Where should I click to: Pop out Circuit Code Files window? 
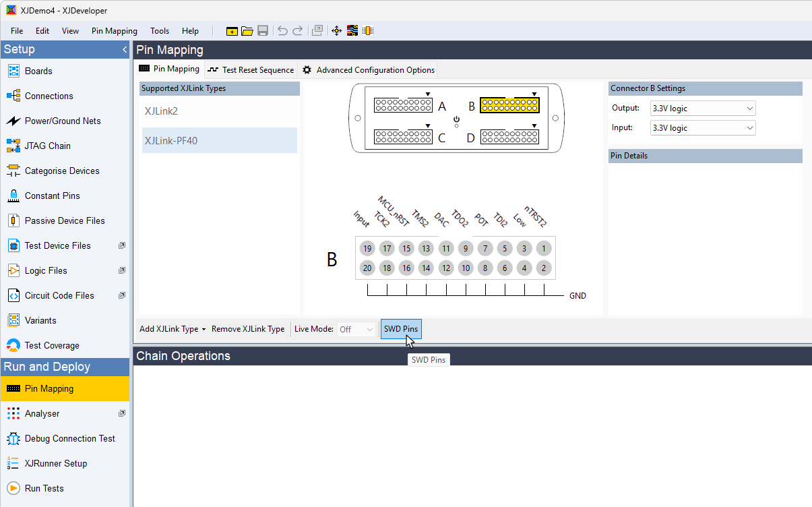click(x=122, y=295)
